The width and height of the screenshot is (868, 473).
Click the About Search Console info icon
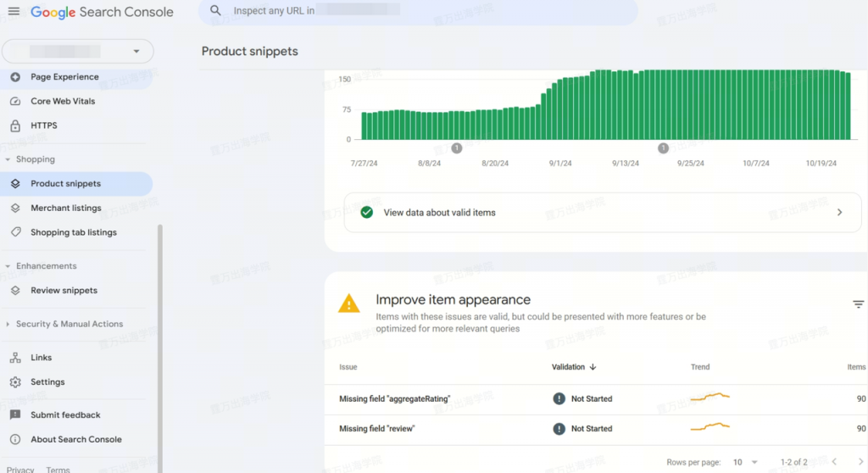pos(15,439)
